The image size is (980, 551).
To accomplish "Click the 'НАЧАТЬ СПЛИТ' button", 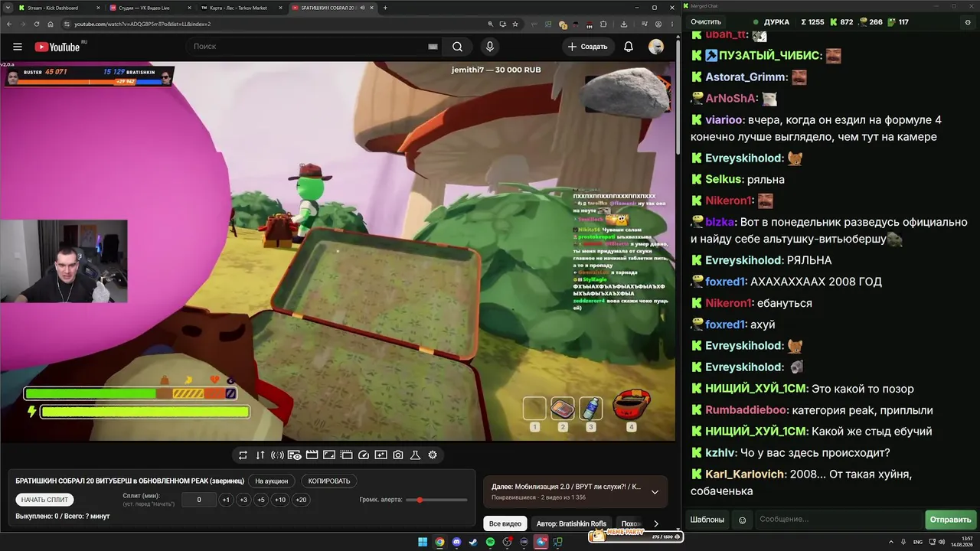I will [44, 500].
